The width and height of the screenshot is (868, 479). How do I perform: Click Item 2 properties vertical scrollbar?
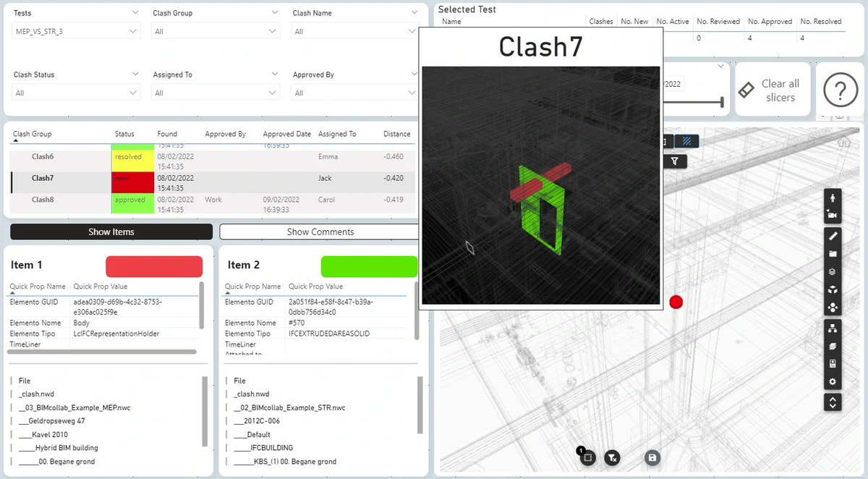click(x=417, y=311)
